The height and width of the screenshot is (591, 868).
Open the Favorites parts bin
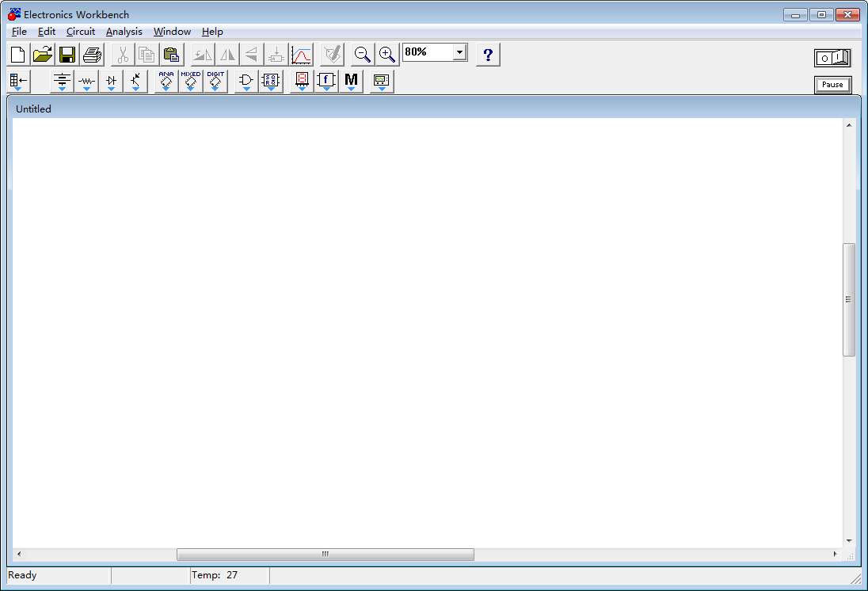click(x=18, y=82)
